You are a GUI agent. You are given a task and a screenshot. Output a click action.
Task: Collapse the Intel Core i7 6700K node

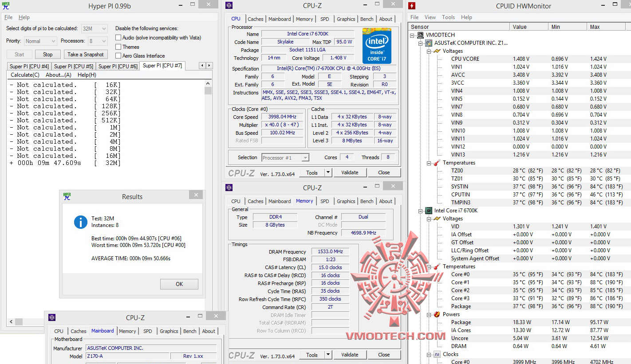(x=421, y=211)
